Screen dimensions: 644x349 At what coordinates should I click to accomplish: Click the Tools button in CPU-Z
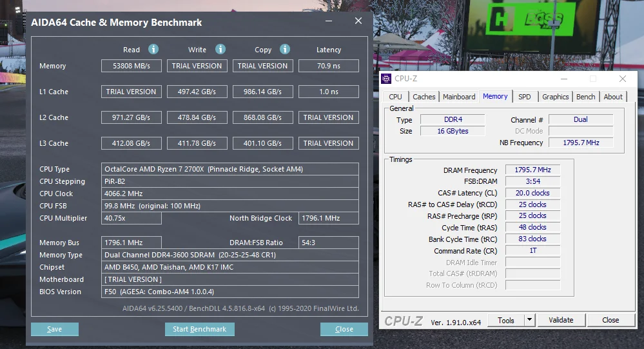point(506,320)
